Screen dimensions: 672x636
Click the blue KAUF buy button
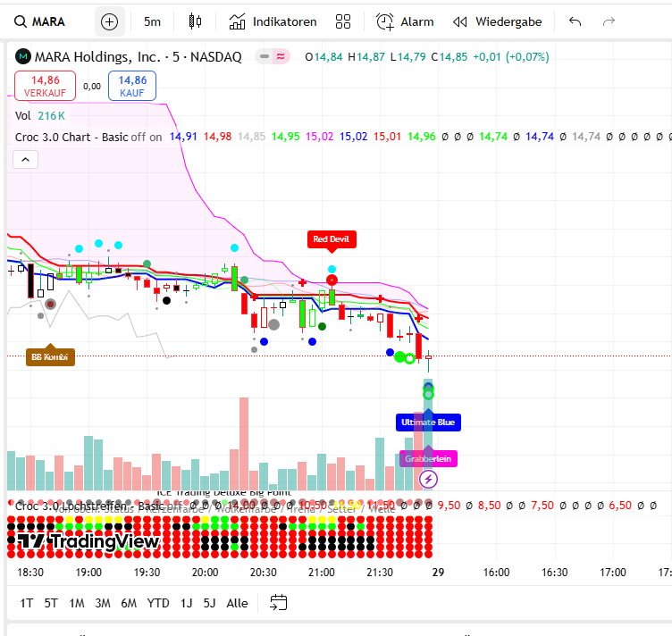point(132,86)
